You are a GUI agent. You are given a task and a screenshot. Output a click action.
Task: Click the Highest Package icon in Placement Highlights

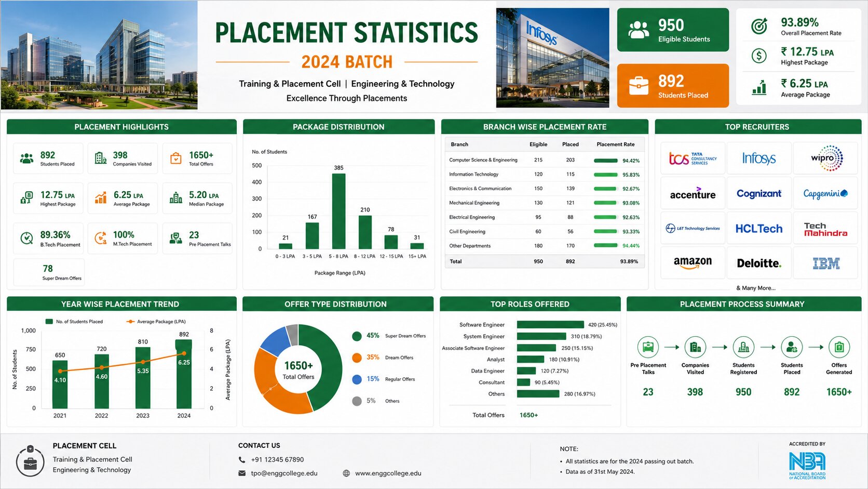pos(26,198)
